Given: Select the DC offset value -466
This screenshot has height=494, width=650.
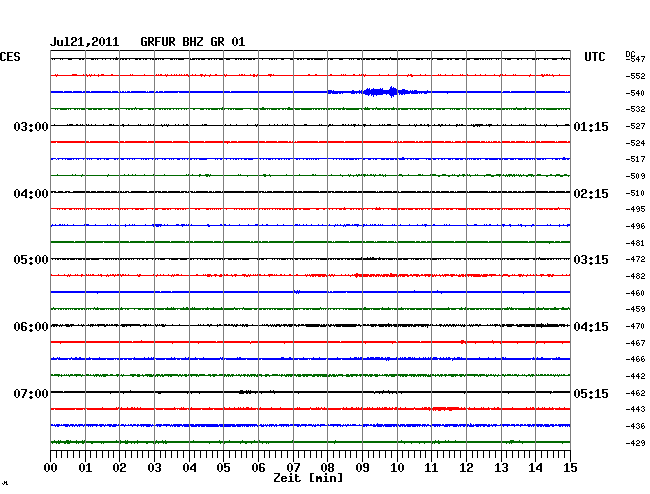Looking at the screenshot, I should pyautogui.click(x=635, y=359).
